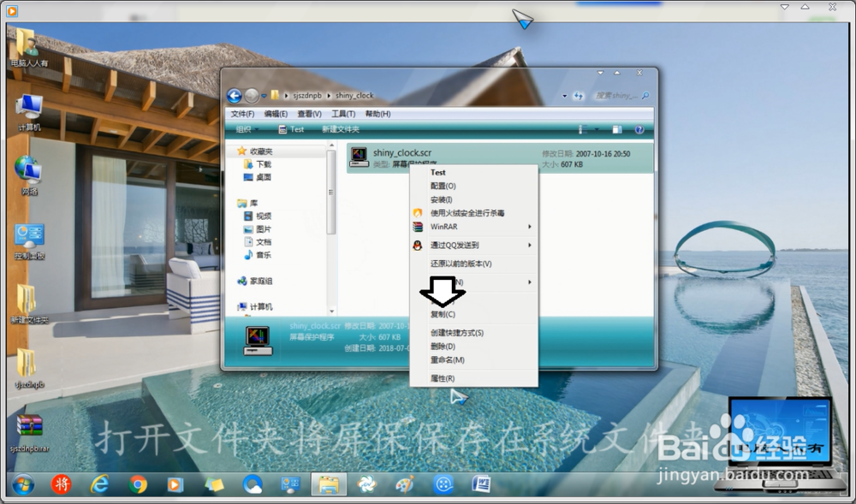
Task: Open the 查看(V) menu
Action: 309,114
